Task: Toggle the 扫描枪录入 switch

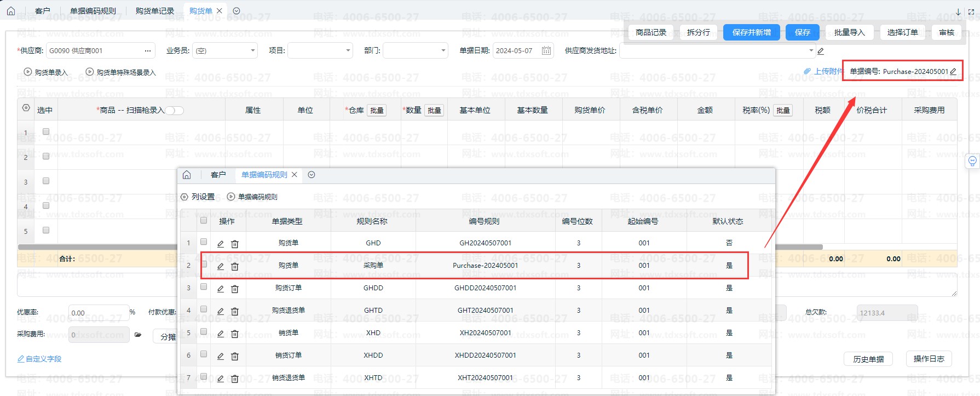Action: pyautogui.click(x=174, y=111)
